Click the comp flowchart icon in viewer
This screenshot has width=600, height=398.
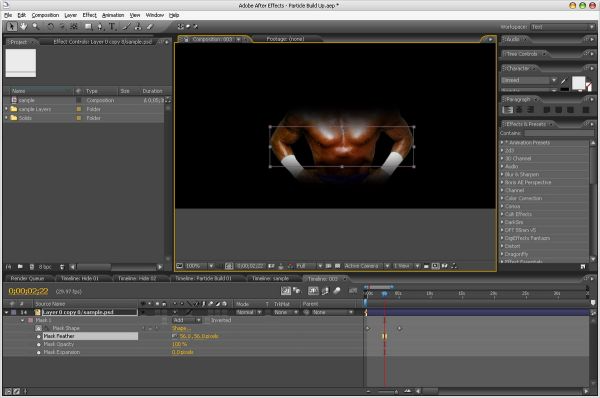[453, 266]
